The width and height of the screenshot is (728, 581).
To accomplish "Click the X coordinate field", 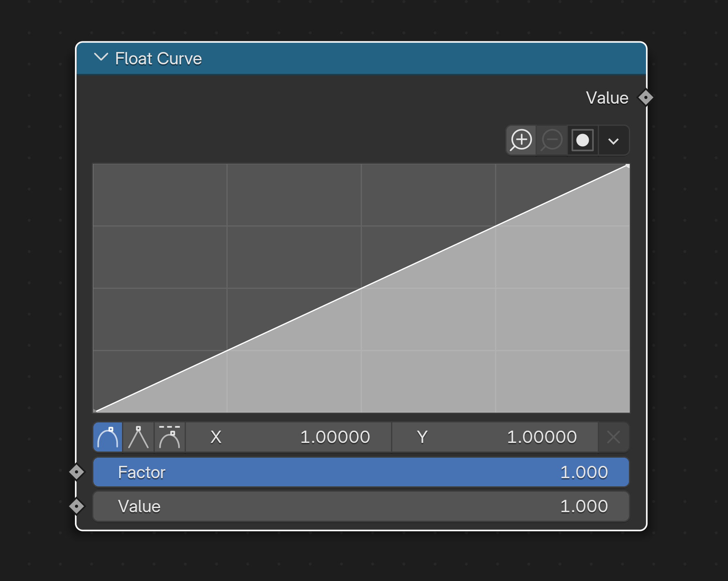I will [x=289, y=437].
